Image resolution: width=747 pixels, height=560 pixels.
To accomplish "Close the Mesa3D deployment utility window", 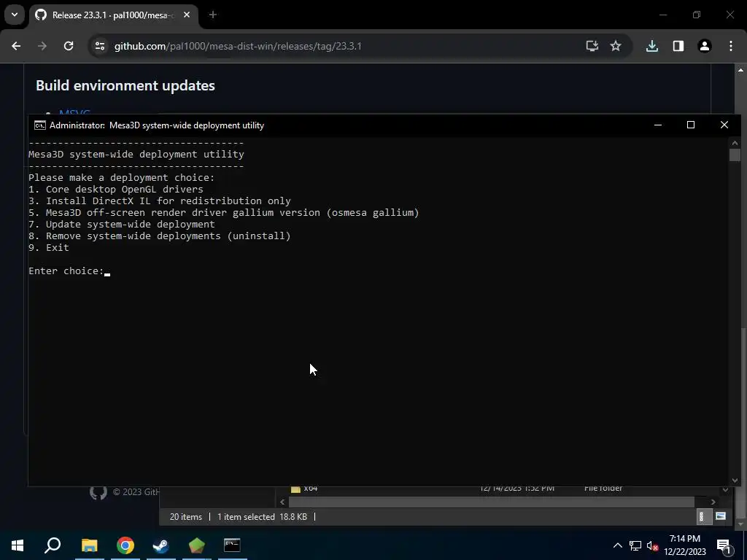I will [x=724, y=125].
